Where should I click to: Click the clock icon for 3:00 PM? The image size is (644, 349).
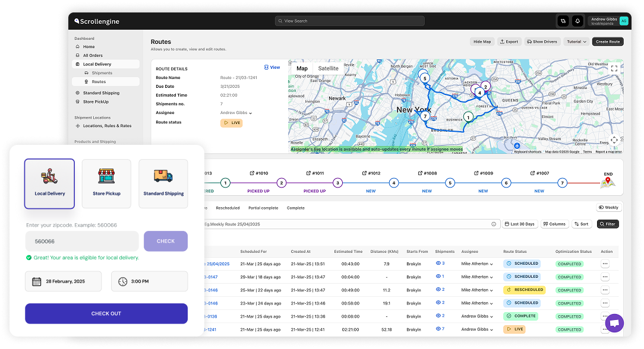123,281
